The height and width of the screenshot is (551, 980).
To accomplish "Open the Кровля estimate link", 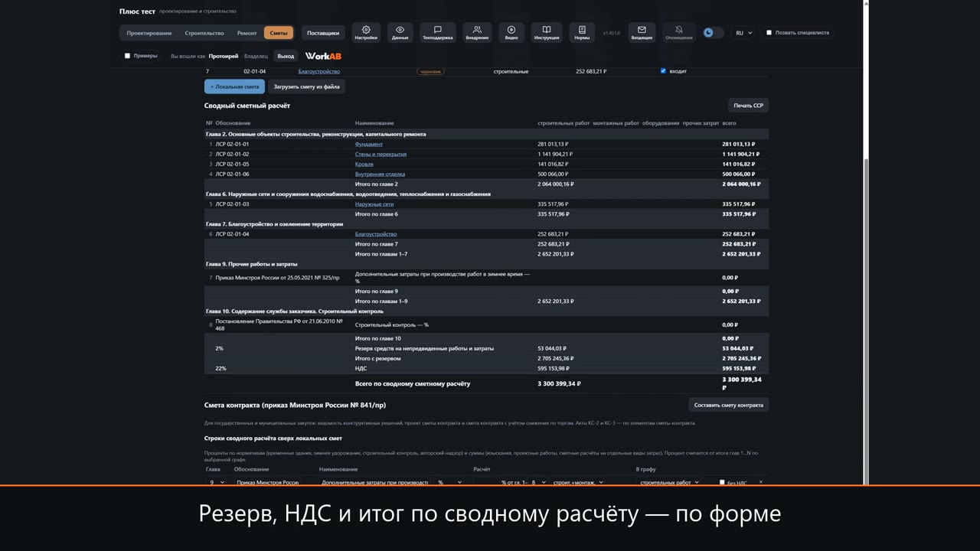I will 364,164.
